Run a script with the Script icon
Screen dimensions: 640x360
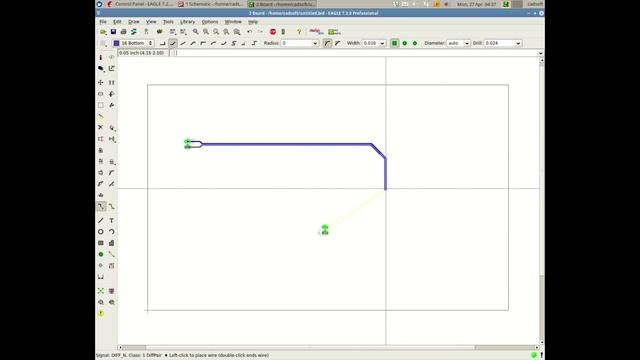coord(173,32)
